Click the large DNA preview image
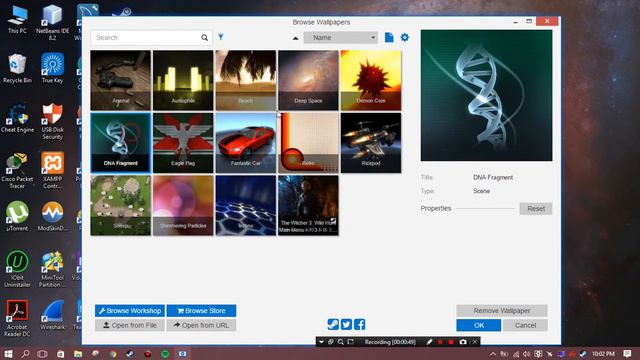640x360 pixels. (486, 95)
